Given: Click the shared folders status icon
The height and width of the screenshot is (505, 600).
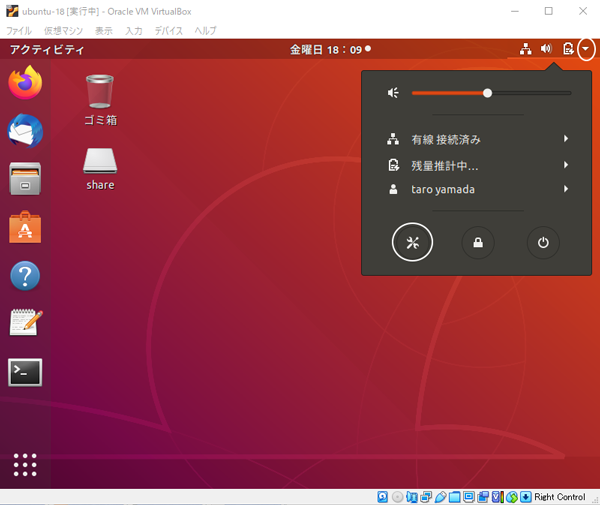Looking at the screenshot, I should (x=455, y=497).
